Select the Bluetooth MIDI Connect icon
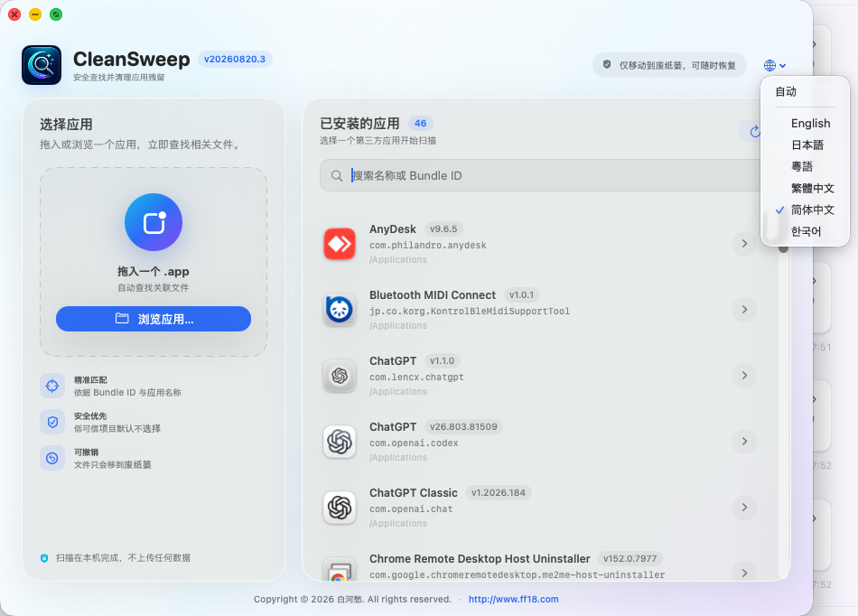The image size is (858, 616). pyautogui.click(x=340, y=310)
